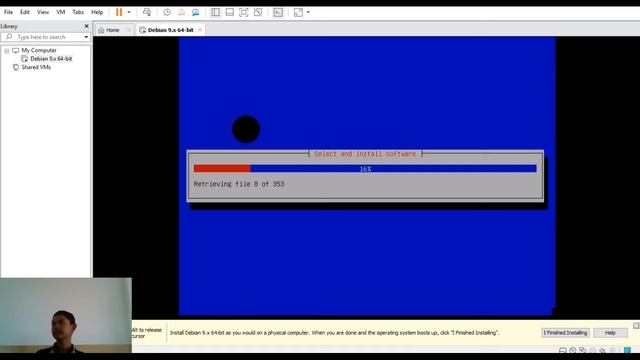Close the Home tab
The height and width of the screenshot is (360, 640).
tap(129, 30)
